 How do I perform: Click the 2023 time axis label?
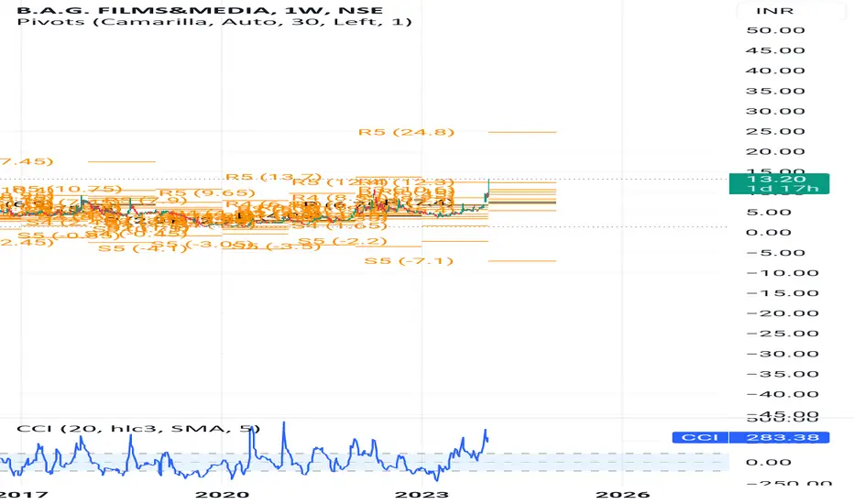pyautogui.click(x=422, y=495)
